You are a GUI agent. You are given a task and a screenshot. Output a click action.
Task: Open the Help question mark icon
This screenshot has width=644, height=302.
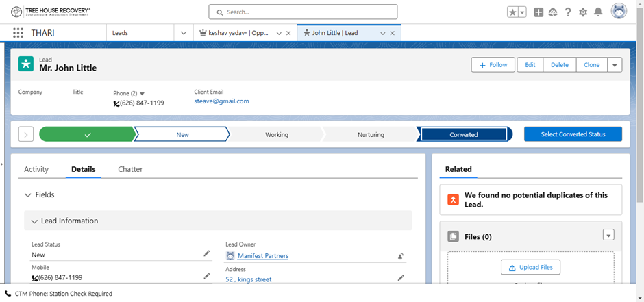pos(568,12)
